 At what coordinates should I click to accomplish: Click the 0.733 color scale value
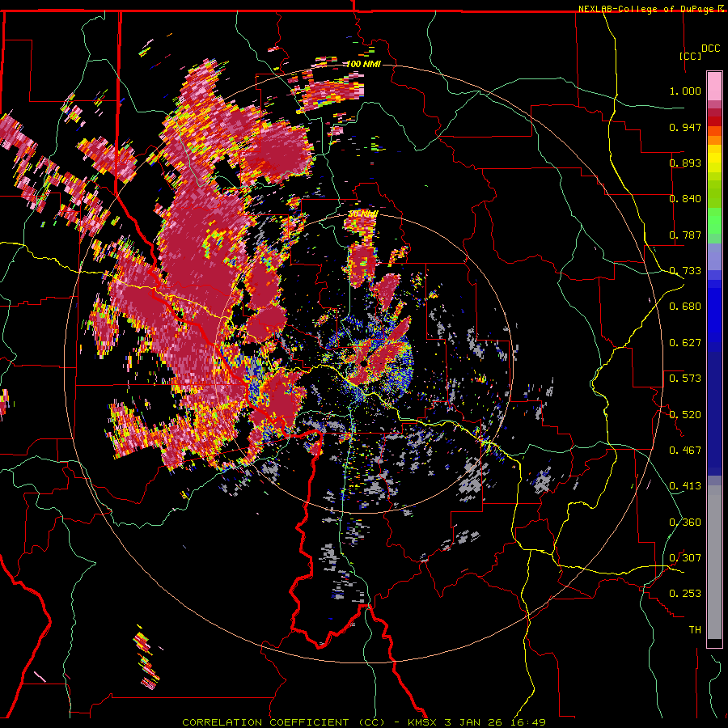685,271
